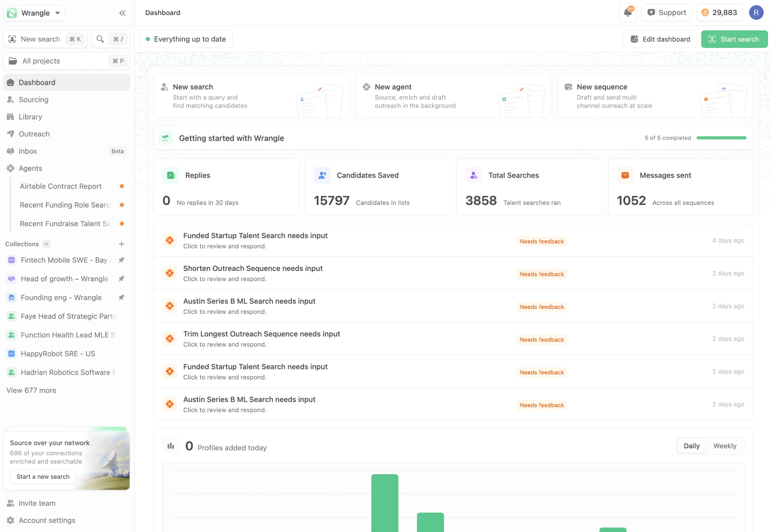Open All projects selector
The image size is (771, 532).
[x=66, y=61]
